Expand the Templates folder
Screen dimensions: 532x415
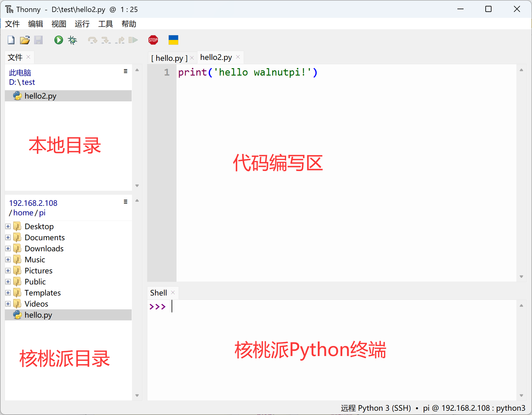coord(8,293)
